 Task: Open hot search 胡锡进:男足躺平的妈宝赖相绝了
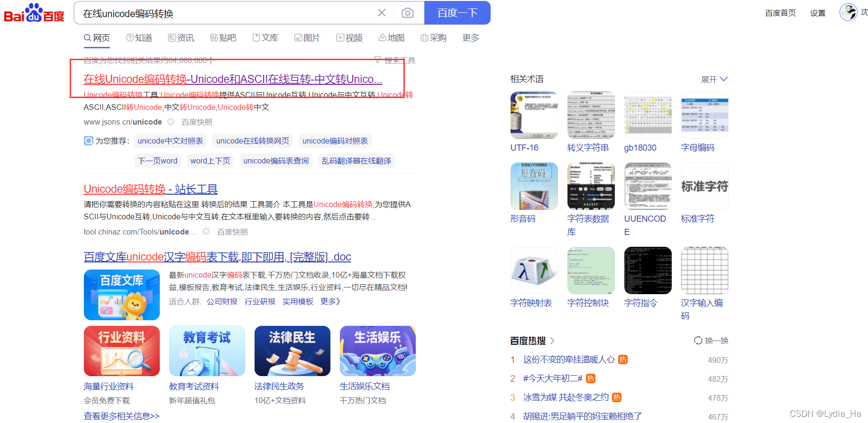click(583, 416)
